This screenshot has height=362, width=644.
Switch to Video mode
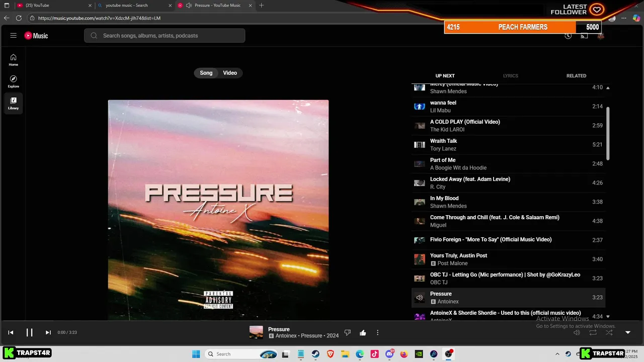click(230, 73)
